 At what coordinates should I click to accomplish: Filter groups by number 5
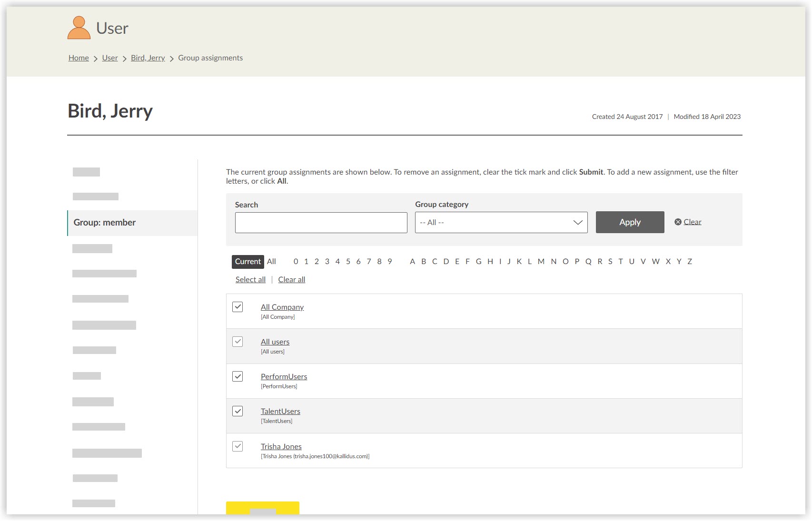(x=348, y=262)
